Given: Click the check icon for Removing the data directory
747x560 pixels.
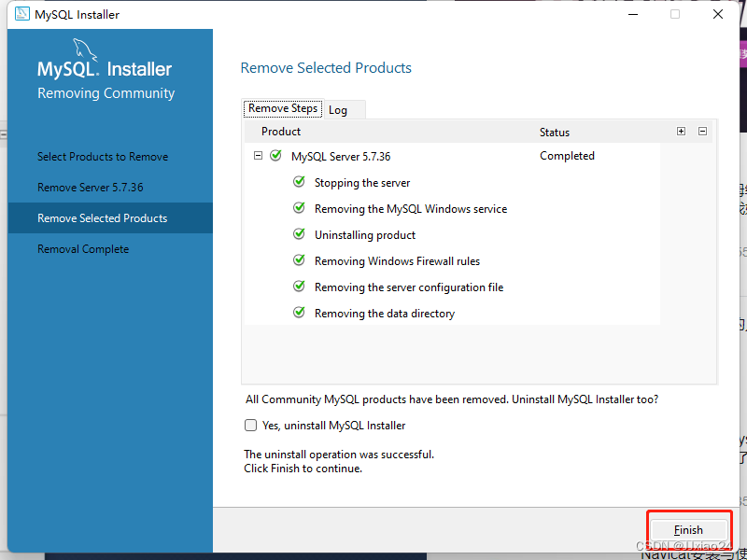Looking at the screenshot, I should (x=299, y=313).
